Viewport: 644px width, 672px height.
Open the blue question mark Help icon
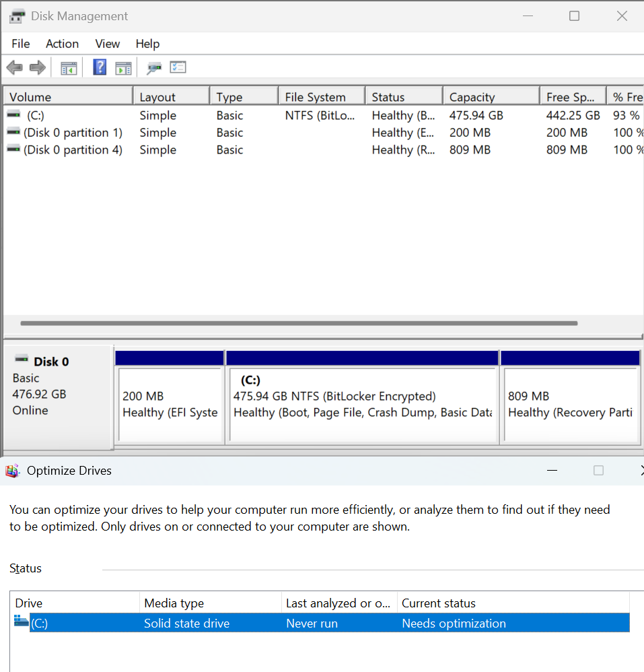pos(100,67)
